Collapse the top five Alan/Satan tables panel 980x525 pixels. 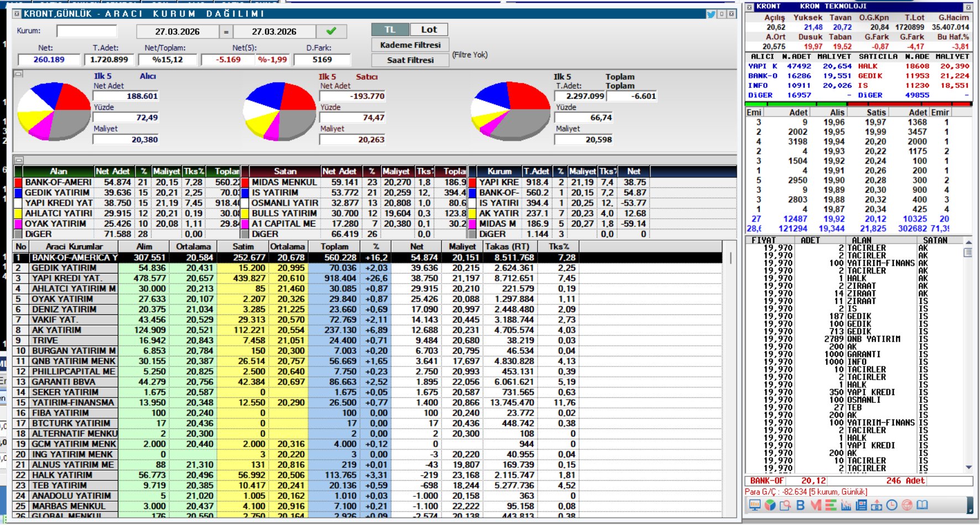coord(18,160)
